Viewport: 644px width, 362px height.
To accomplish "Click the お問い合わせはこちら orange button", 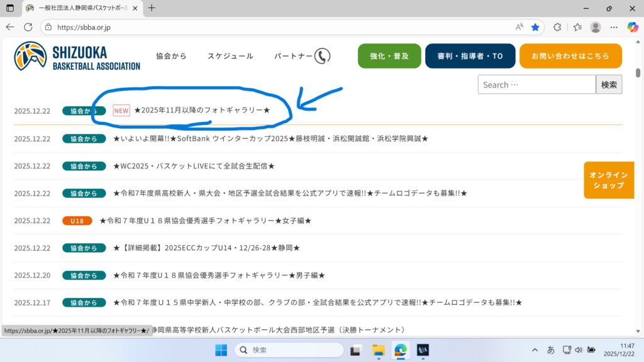I will click(570, 56).
